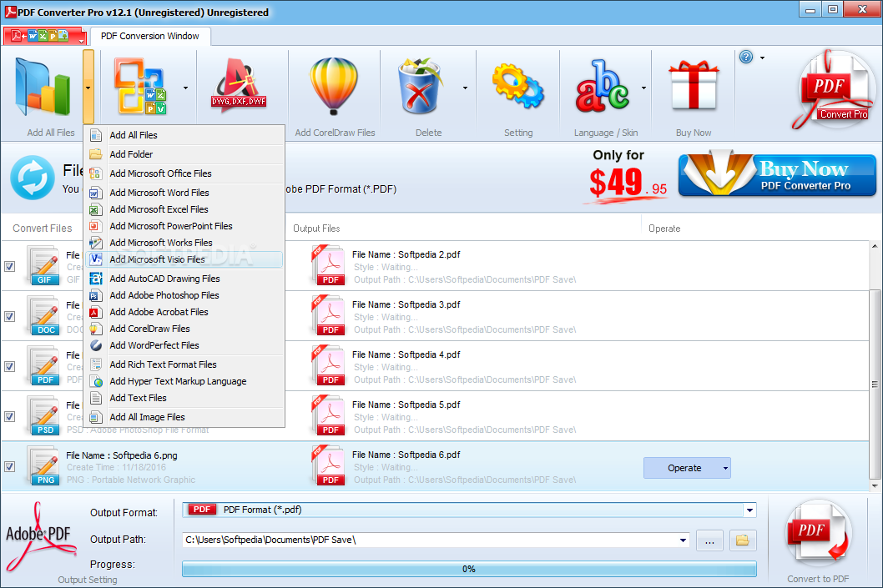883x588 pixels.
Task: Uncheck the Softpedia 6.png row checkbox
Action: 9,466
